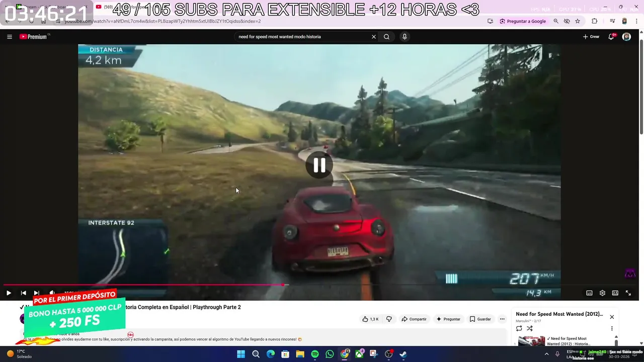This screenshot has height=362, width=644.
Task: Click center pause overlay on video
Action: tap(319, 165)
